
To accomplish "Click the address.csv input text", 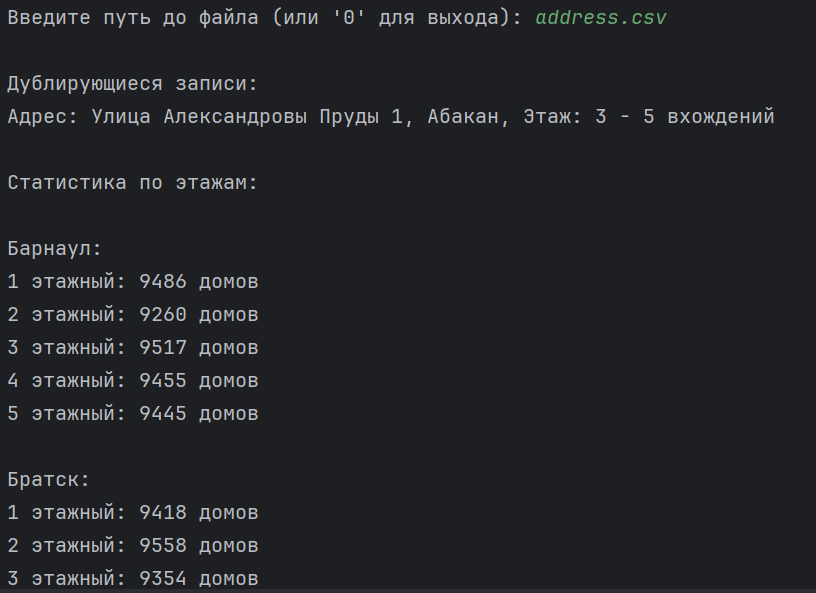I will pyautogui.click(x=601, y=18).
